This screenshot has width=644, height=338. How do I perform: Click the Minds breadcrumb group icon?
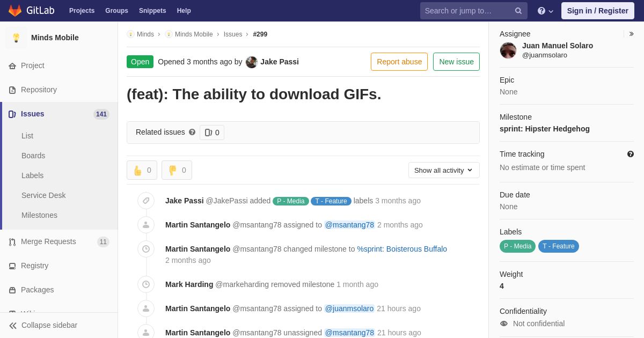(130, 34)
